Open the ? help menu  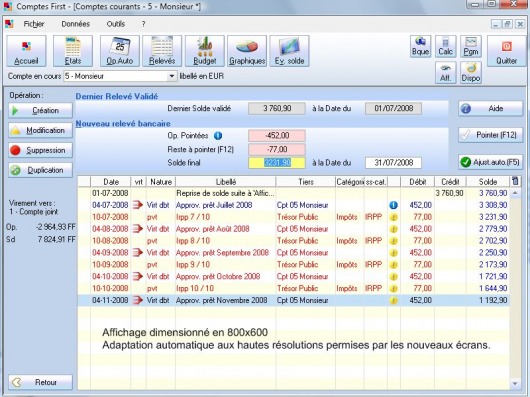click(x=143, y=24)
